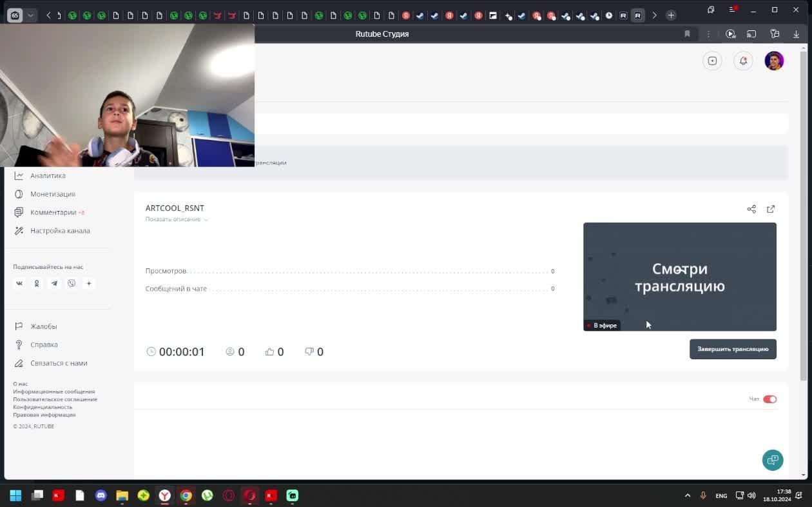The image size is (812, 507).
Task: Open the tab list dropdown next to 65
Action: (x=31, y=15)
